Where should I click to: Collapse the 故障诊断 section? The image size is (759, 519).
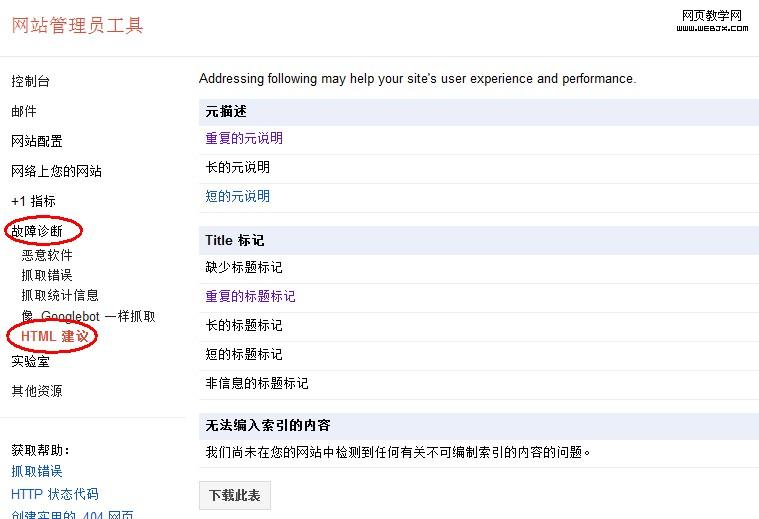pyautogui.click(x=37, y=231)
